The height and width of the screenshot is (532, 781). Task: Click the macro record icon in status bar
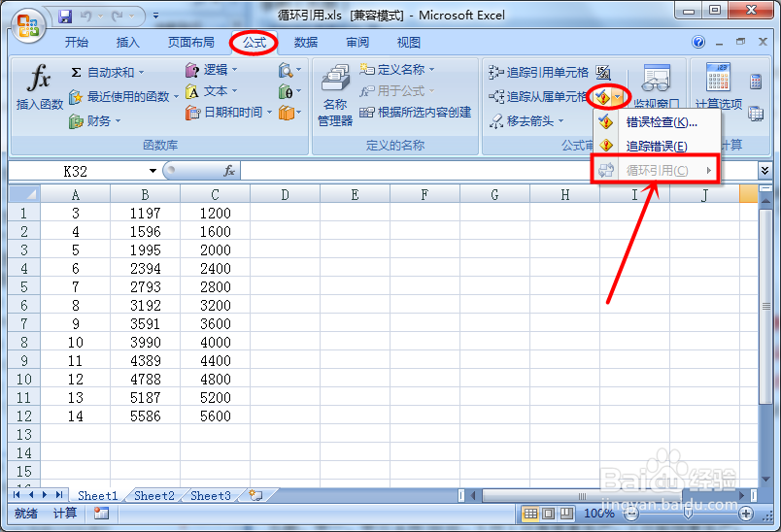[101, 514]
